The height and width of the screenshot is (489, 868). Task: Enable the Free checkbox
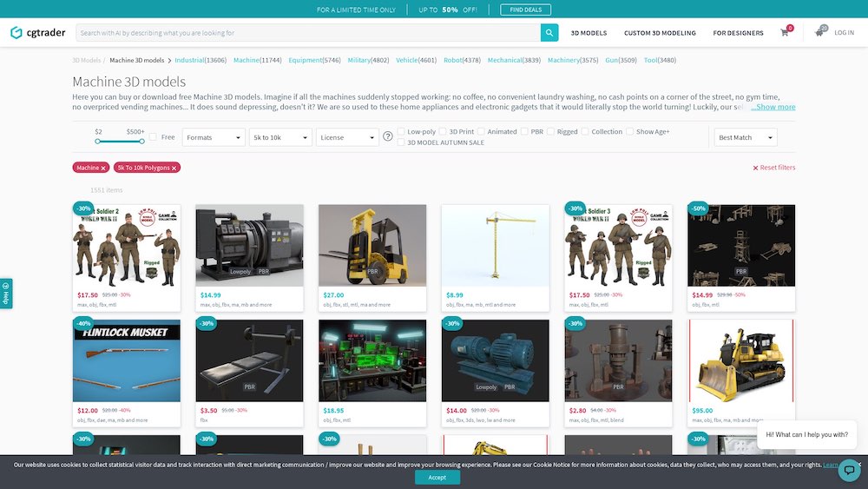tap(154, 137)
